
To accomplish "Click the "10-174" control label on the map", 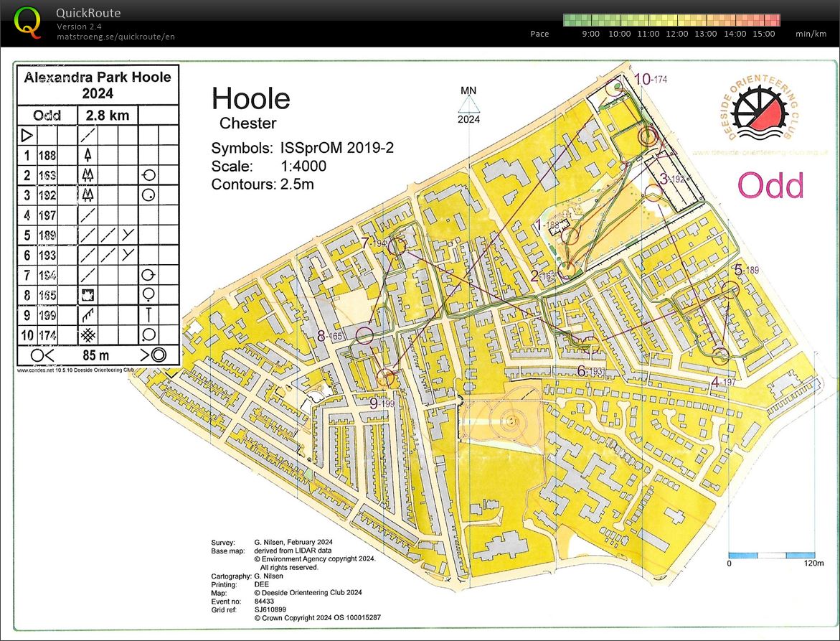I will pyautogui.click(x=651, y=80).
